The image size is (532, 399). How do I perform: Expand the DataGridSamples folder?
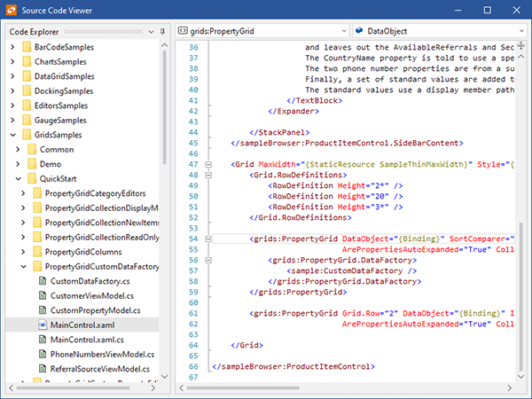[13, 76]
